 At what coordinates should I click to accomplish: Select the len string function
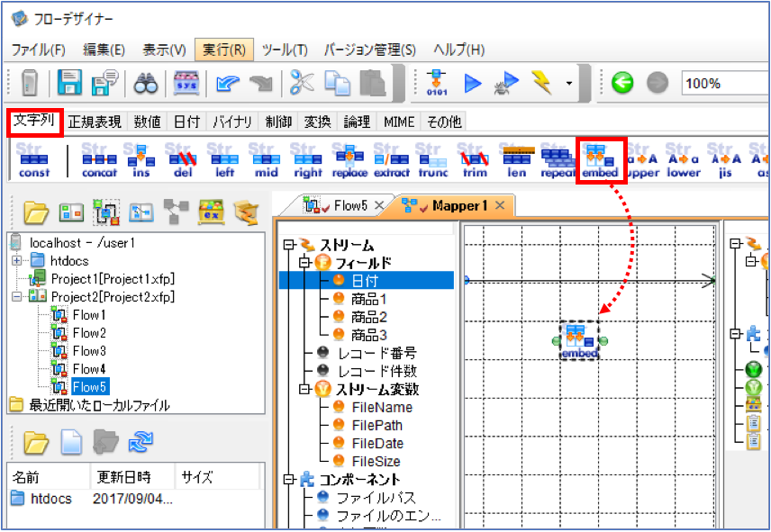(x=516, y=160)
